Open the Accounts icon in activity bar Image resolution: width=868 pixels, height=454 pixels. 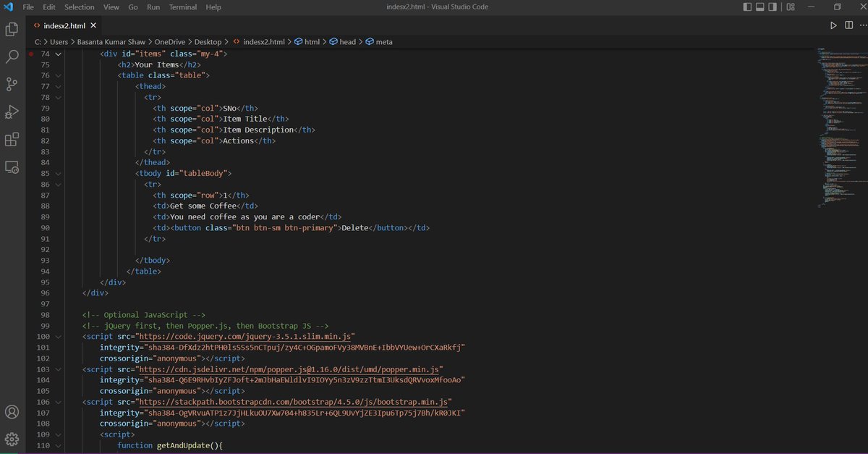point(12,412)
